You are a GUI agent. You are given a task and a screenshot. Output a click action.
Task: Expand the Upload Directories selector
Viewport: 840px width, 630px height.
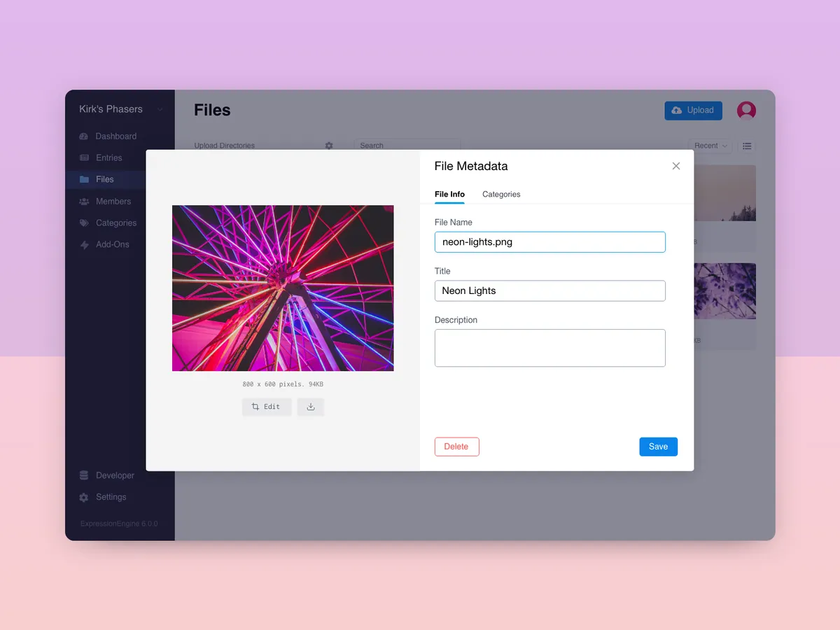pos(224,146)
